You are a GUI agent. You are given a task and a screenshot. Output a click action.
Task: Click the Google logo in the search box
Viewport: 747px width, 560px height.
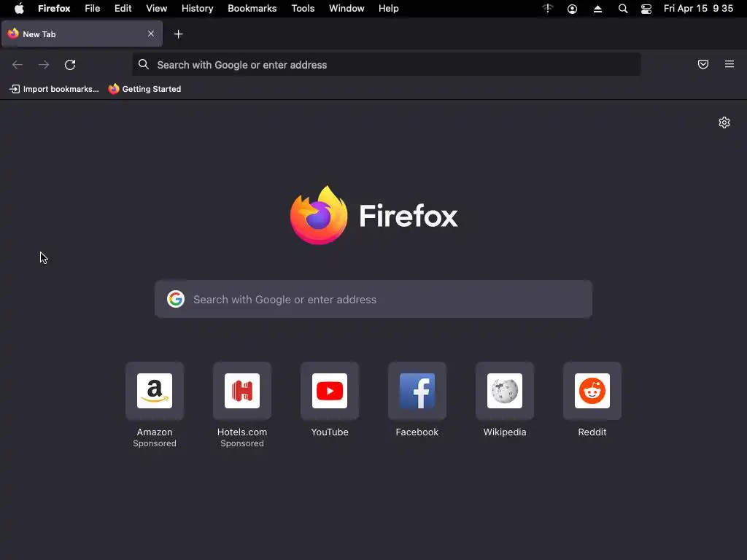coord(176,299)
